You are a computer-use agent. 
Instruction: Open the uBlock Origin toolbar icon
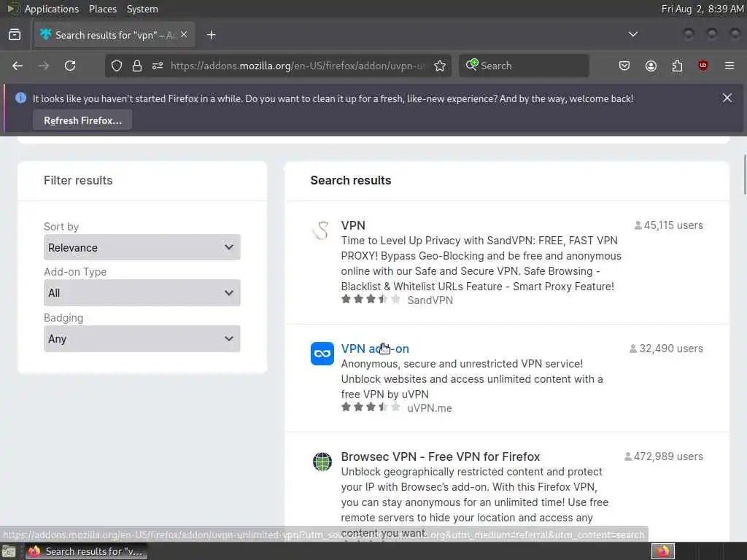pos(703,66)
